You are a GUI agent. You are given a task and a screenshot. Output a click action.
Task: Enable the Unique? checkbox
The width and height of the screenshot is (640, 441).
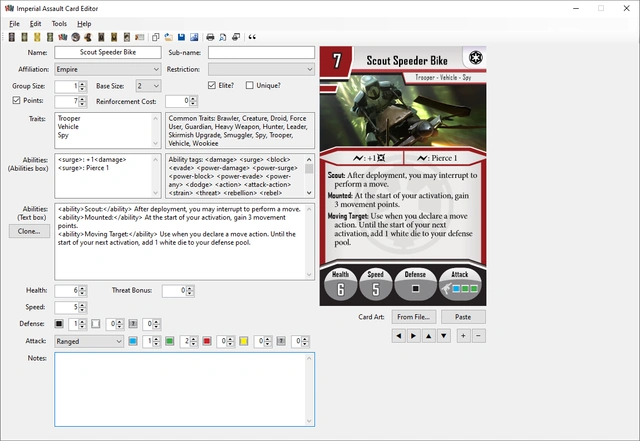tap(250, 86)
